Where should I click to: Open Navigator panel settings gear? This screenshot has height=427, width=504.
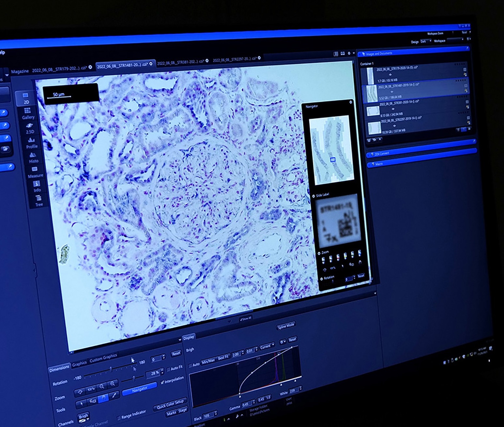click(351, 102)
